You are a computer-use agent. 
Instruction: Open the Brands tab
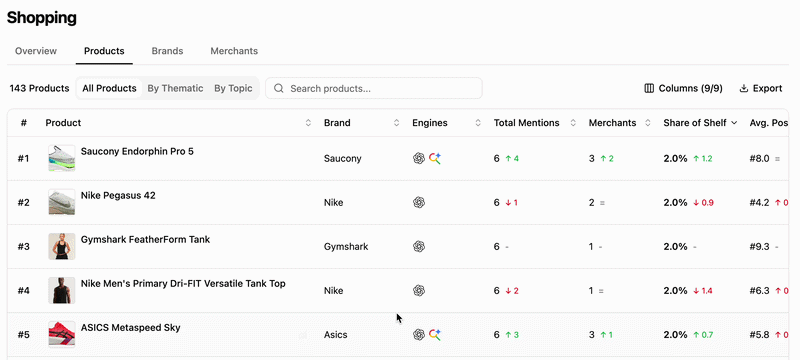167,51
